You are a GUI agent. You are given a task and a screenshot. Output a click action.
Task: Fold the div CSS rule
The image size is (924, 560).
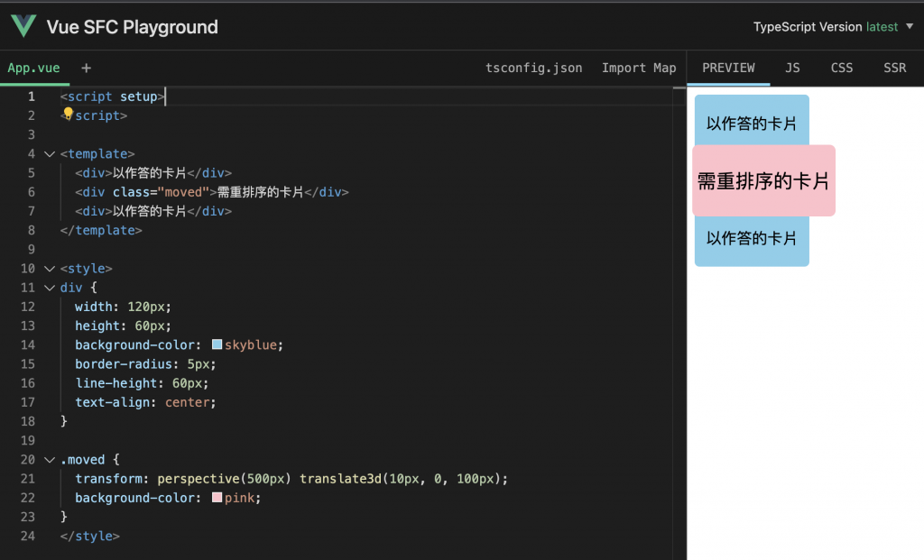point(50,288)
